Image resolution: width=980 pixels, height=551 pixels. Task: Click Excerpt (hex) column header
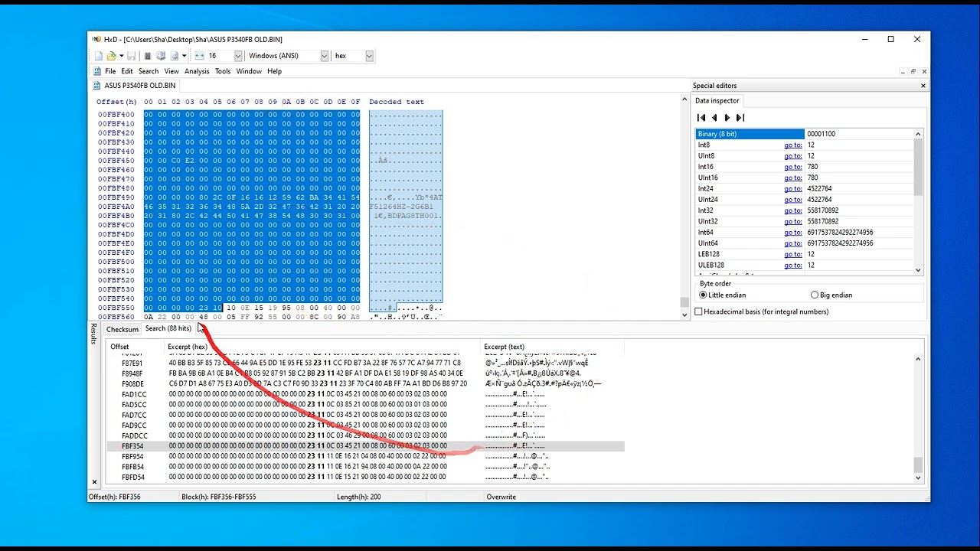click(322, 347)
